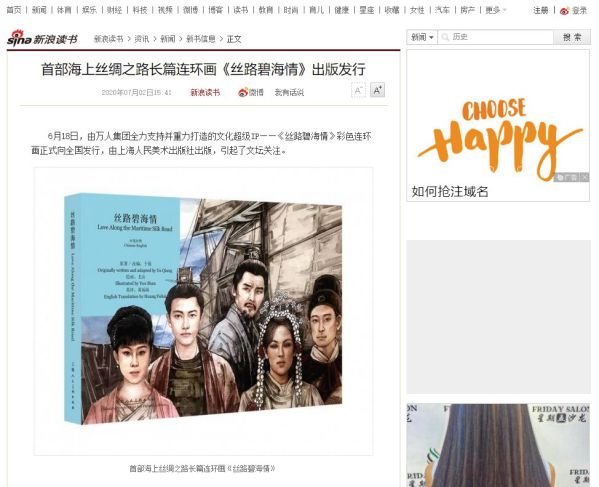This screenshot has height=487, width=599.
Task: Click the 搜索 button
Action: (x=572, y=37)
